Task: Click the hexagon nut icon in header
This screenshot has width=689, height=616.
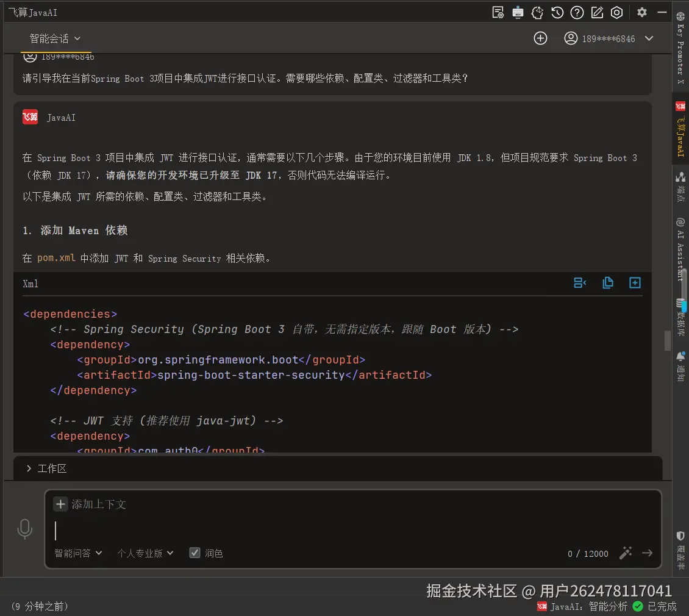Action: point(616,12)
